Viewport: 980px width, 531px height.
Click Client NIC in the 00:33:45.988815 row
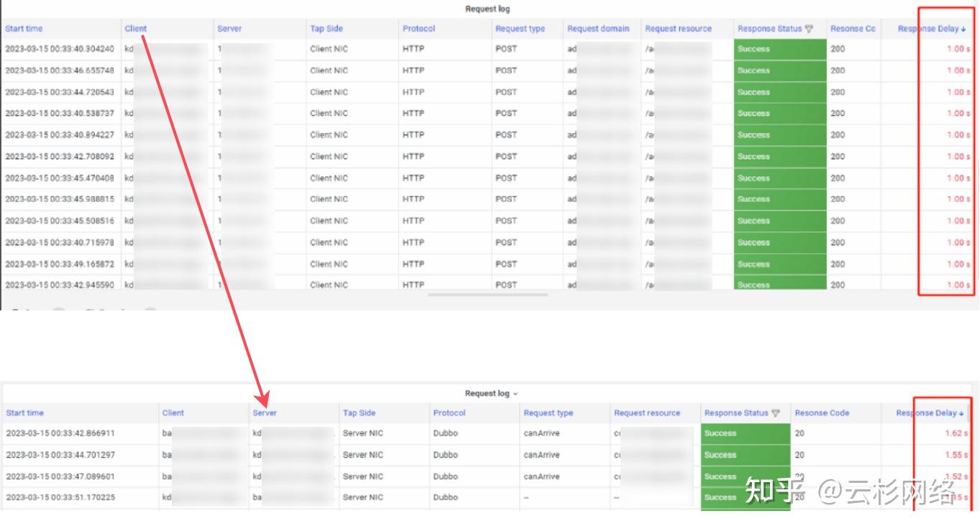[329, 199]
